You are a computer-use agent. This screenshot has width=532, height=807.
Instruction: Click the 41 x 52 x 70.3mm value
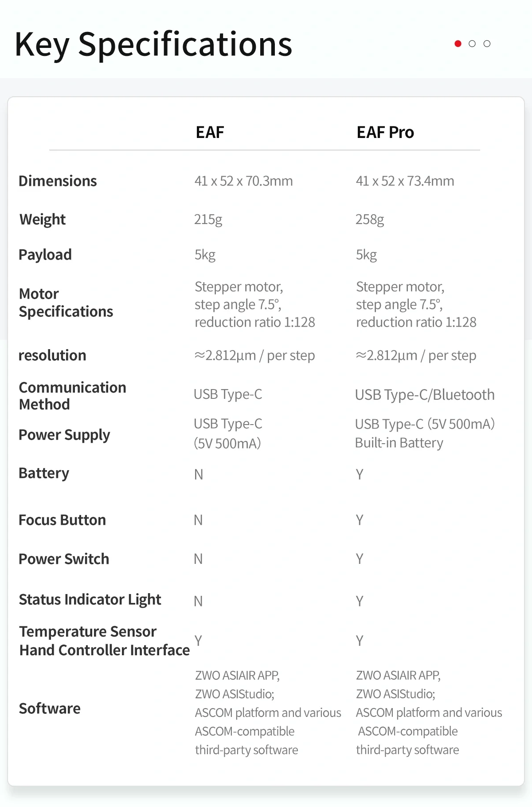[x=243, y=181]
